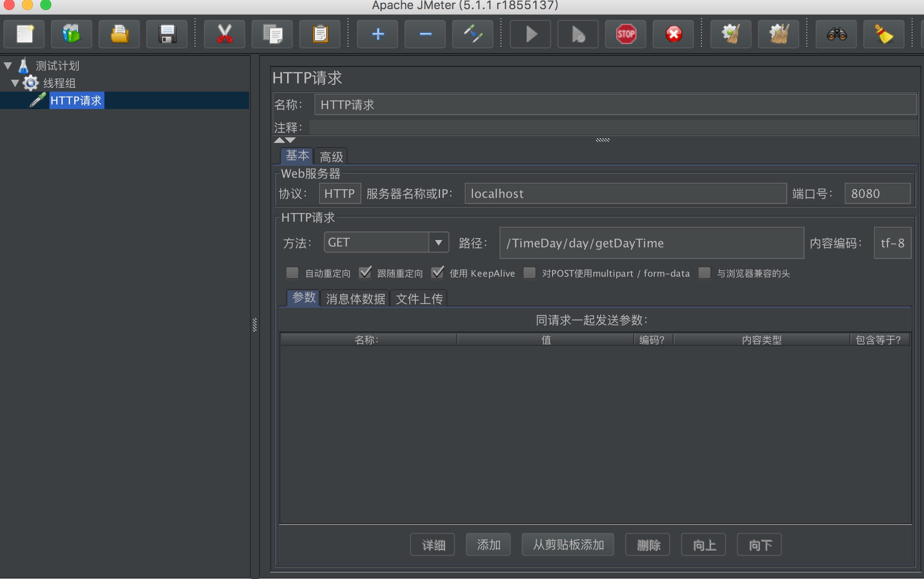The width and height of the screenshot is (924, 579).
Task: Select the HTTP请求 tree item
Action: pos(76,100)
